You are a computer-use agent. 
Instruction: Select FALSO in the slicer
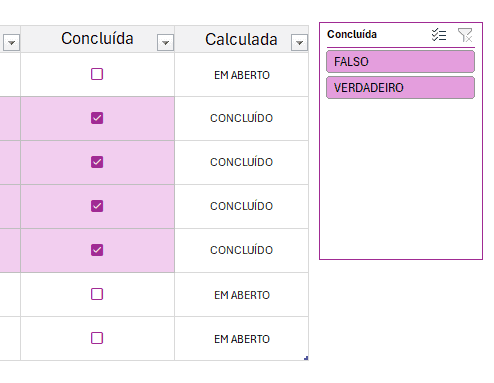[x=400, y=62]
